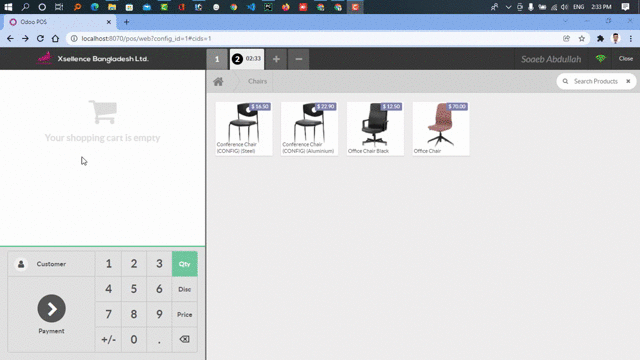Click numpad key 5
640x360 pixels.
(134, 289)
